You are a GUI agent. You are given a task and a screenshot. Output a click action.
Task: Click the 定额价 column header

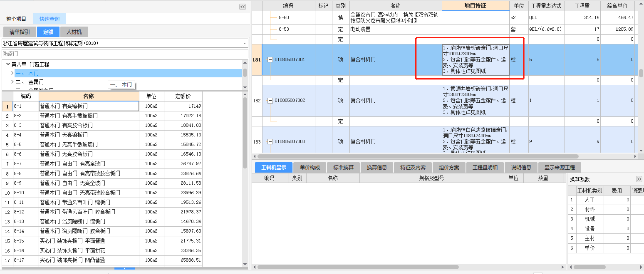183,96
